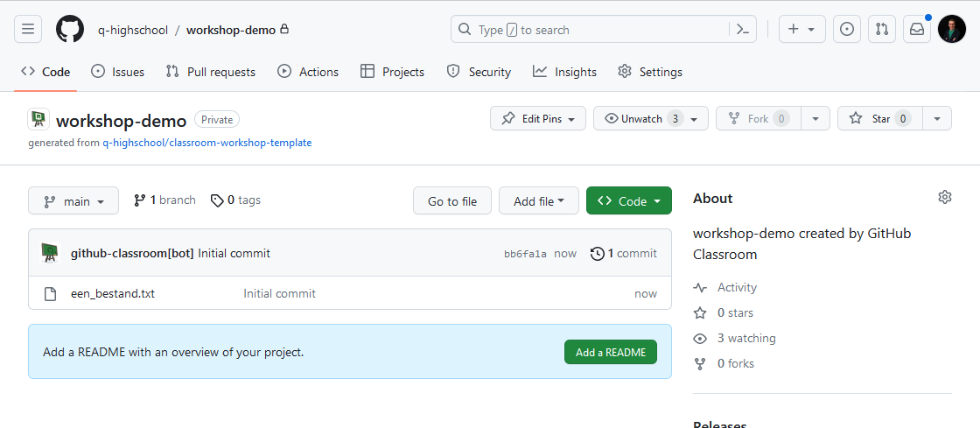Screen dimensions: 980x428
Task: Open the q-highschool organization link in breadcrumb
Action: tap(133, 30)
